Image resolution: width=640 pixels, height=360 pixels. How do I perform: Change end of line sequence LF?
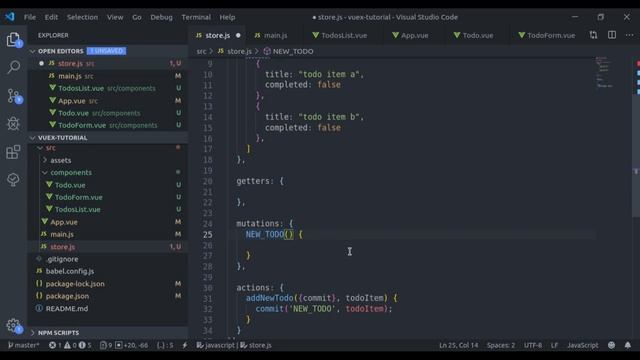(554, 345)
